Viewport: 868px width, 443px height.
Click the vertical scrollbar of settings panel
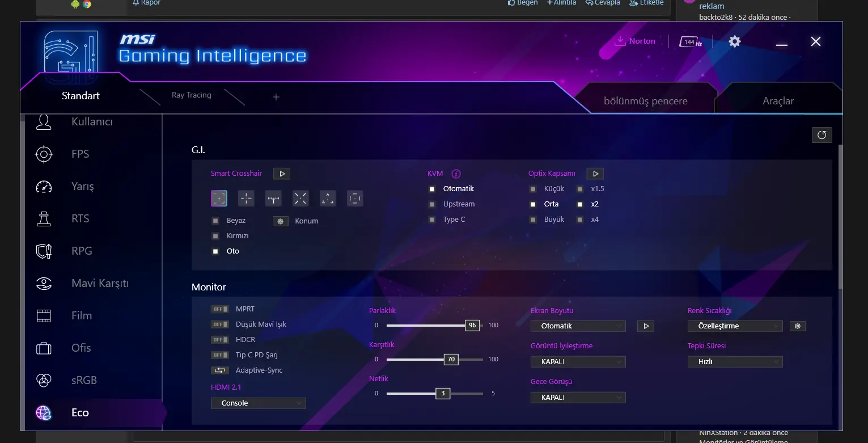[x=840, y=216]
